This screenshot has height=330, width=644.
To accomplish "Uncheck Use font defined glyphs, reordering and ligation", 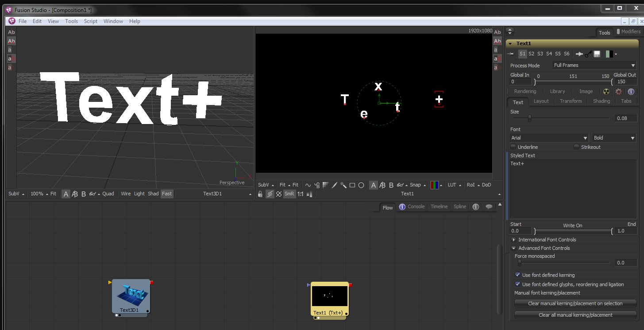I will 517,284.
